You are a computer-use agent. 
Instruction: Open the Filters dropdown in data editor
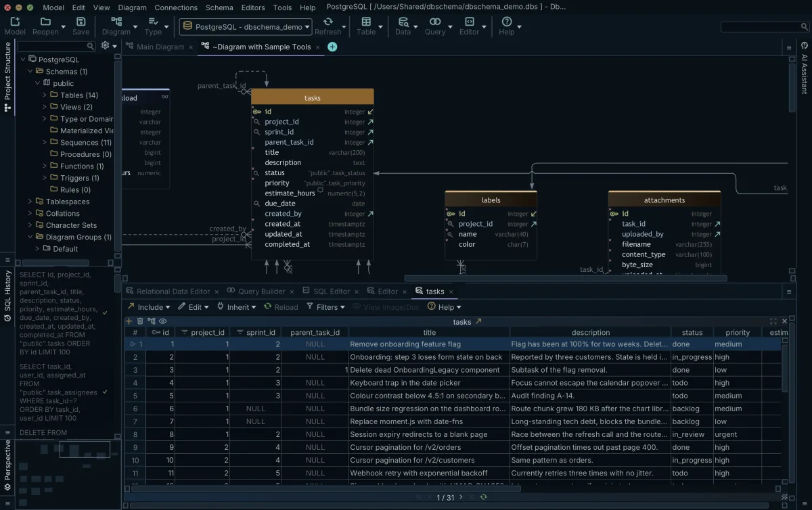325,306
